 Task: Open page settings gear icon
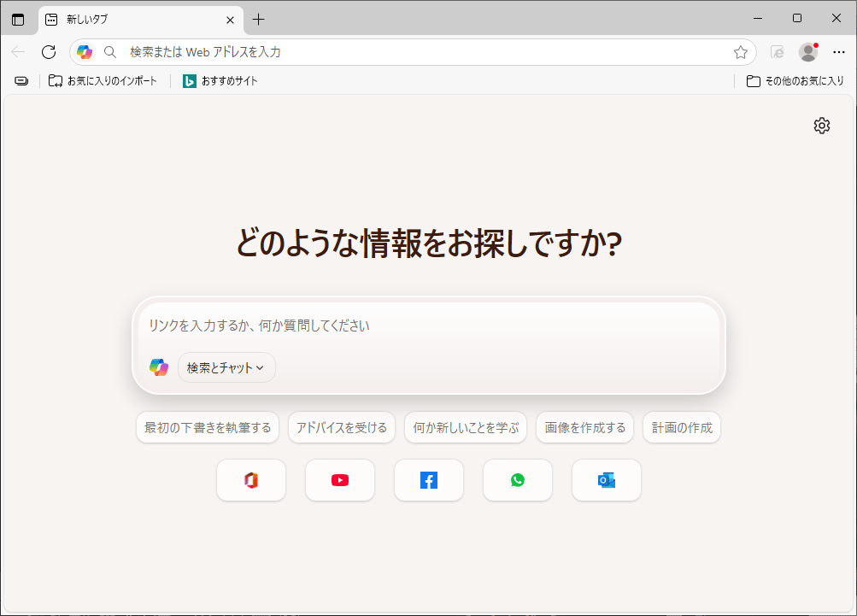point(821,126)
